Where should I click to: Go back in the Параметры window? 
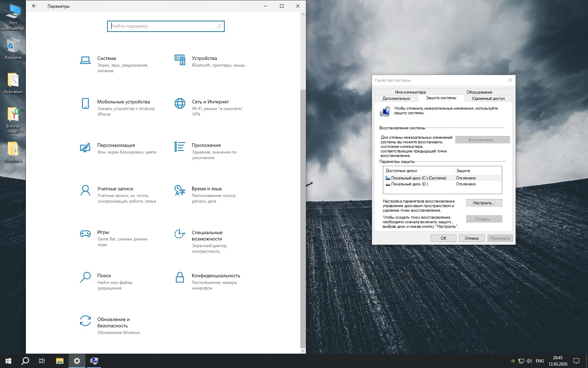pyautogui.click(x=34, y=6)
